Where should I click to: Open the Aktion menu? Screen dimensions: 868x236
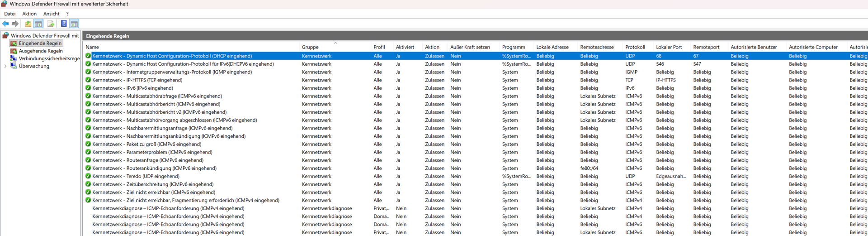pos(29,14)
